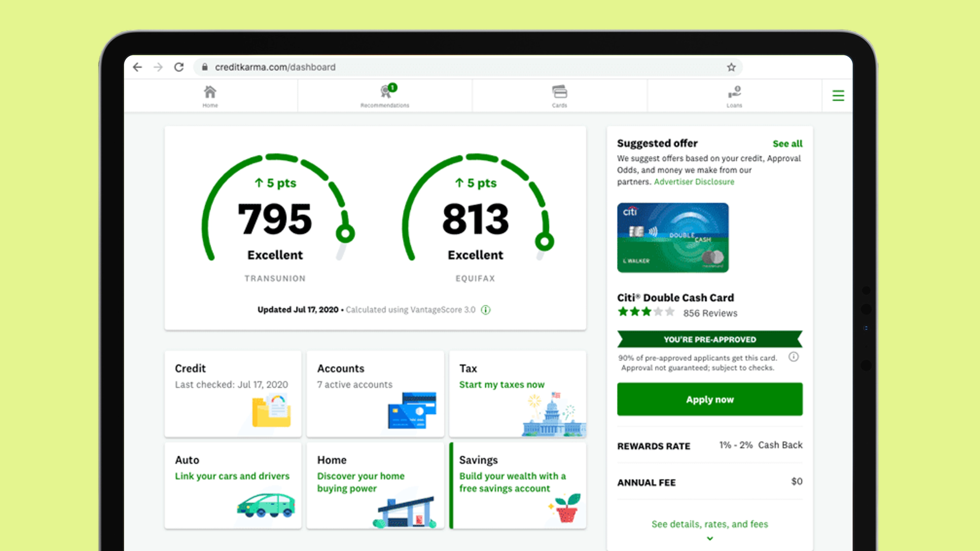980x551 pixels.
Task: Bookmark the page with the star icon
Action: tap(731, 67)
